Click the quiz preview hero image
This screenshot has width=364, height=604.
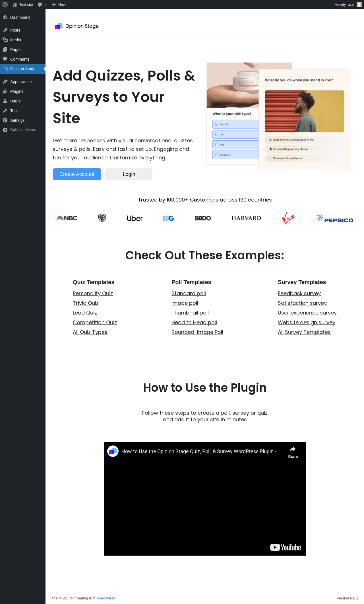click(278, 116)
